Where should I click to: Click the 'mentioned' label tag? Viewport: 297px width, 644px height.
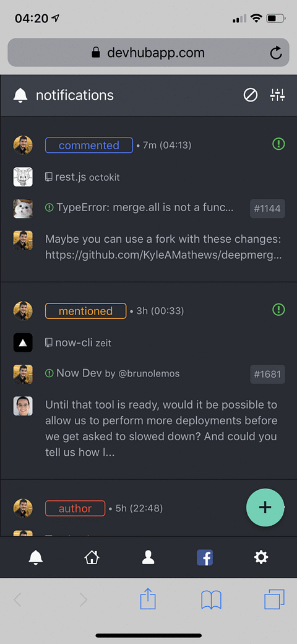86,311
